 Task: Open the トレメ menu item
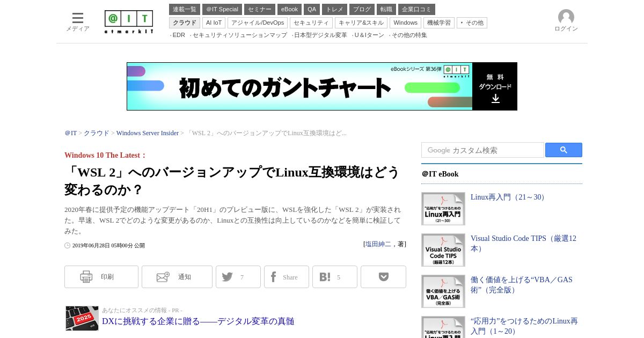coord(334,9)
